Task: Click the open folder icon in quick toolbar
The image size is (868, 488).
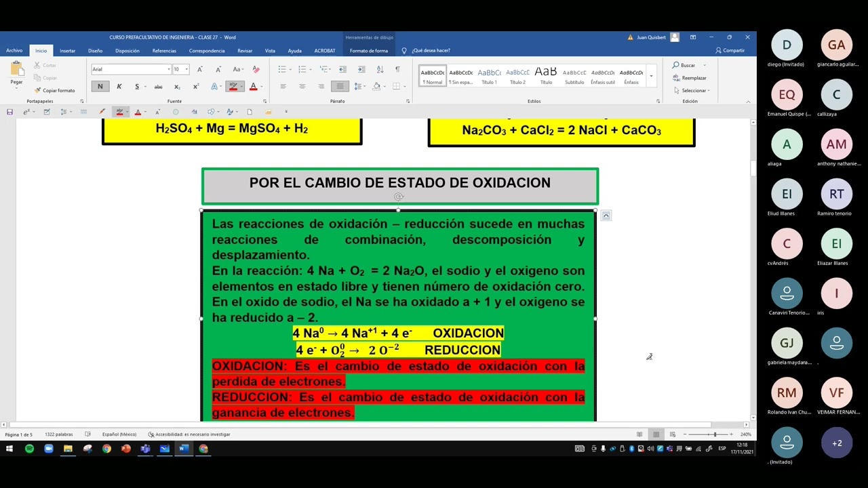Action: [269, 112]
